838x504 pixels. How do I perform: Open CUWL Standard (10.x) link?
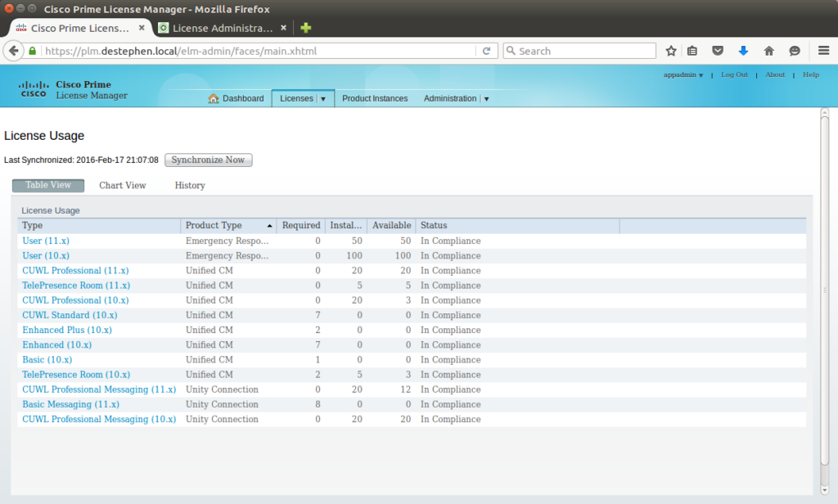[x=70, y=315]
